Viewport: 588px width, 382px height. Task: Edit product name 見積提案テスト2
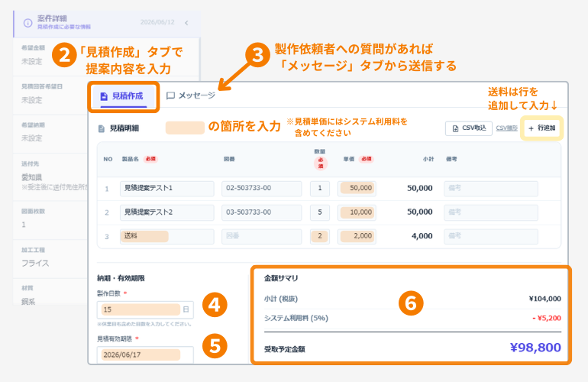[x=167, y=212]
